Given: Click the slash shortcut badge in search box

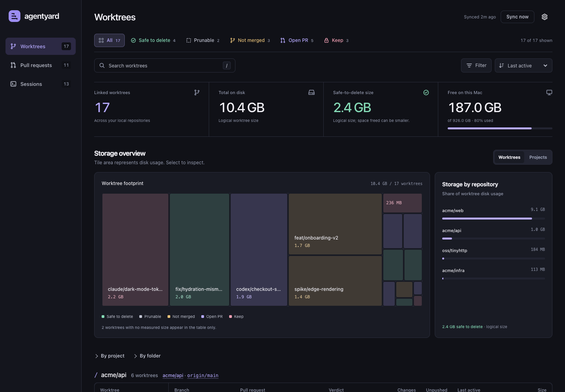Looking at the screenshot, I should [x=227, y=65].
